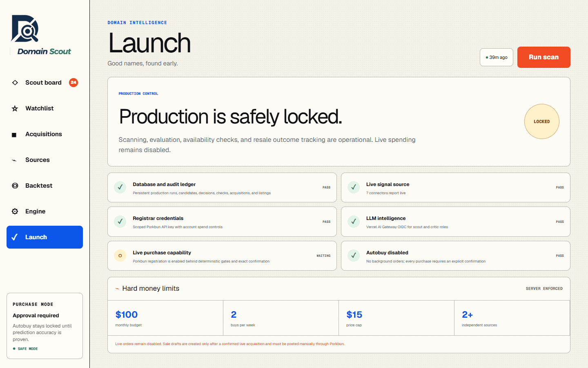
Task: Click the Launch checkmark icon
Action: pos(15,237)
